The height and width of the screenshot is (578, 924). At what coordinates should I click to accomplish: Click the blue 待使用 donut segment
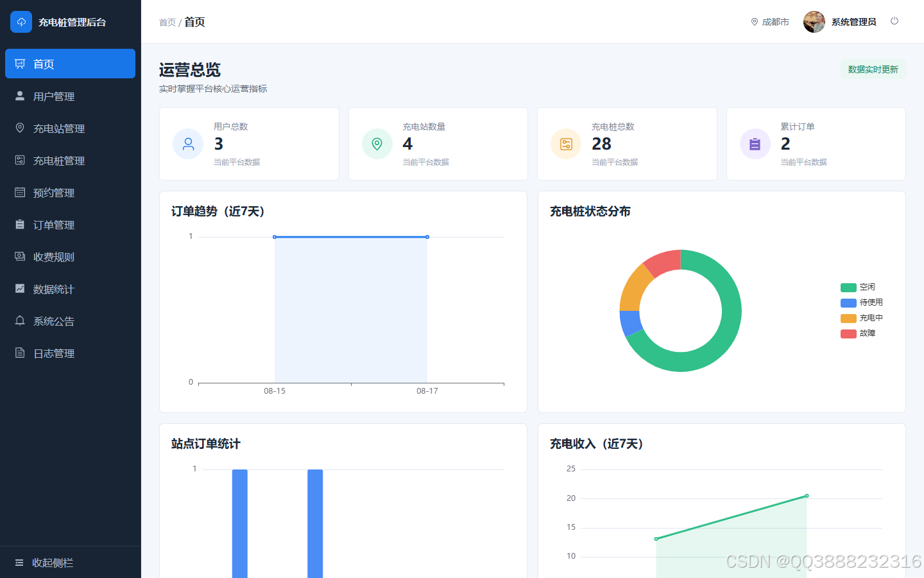coord(630,323)
